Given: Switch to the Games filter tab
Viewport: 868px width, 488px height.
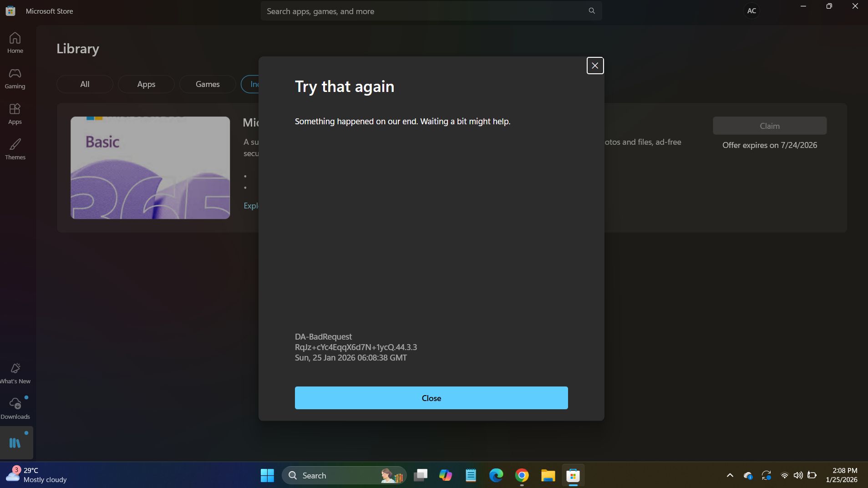Looking at the screenshot, I should tap(207, 84).
